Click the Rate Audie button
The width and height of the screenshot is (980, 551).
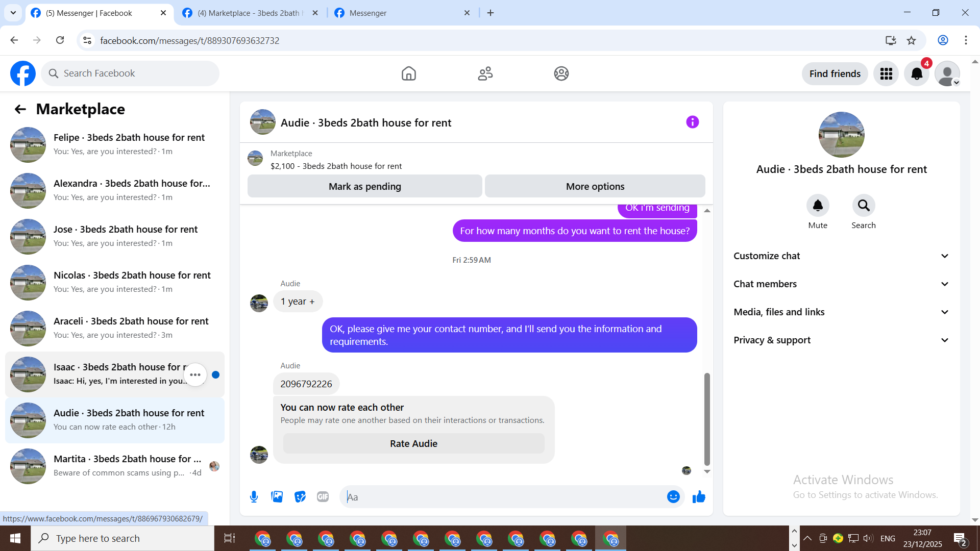click(x=413, y=443)
